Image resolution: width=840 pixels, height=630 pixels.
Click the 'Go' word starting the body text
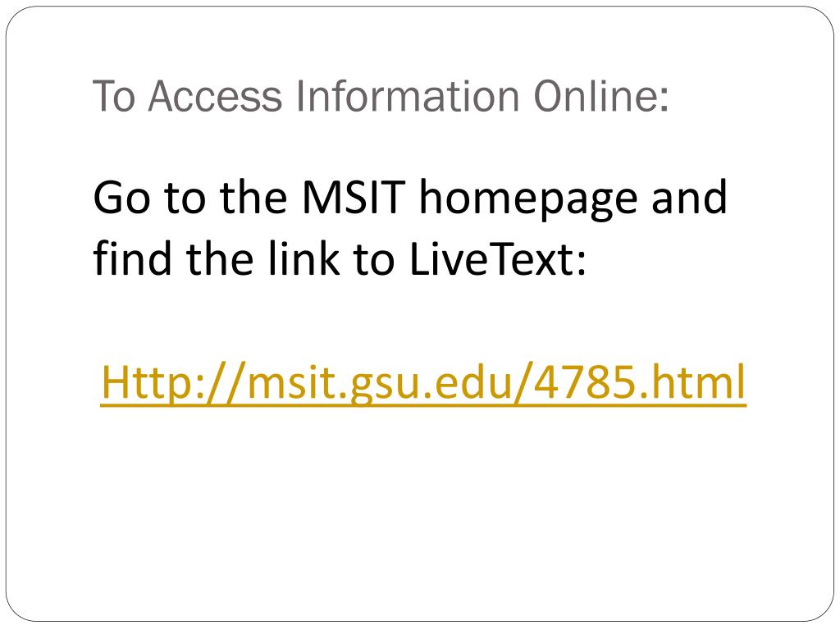click(121, 198)
